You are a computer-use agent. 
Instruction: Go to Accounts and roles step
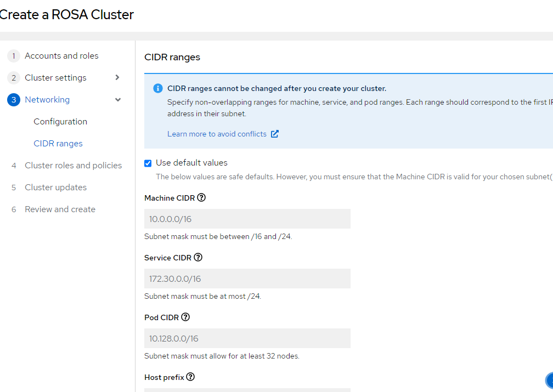[61, 56]
